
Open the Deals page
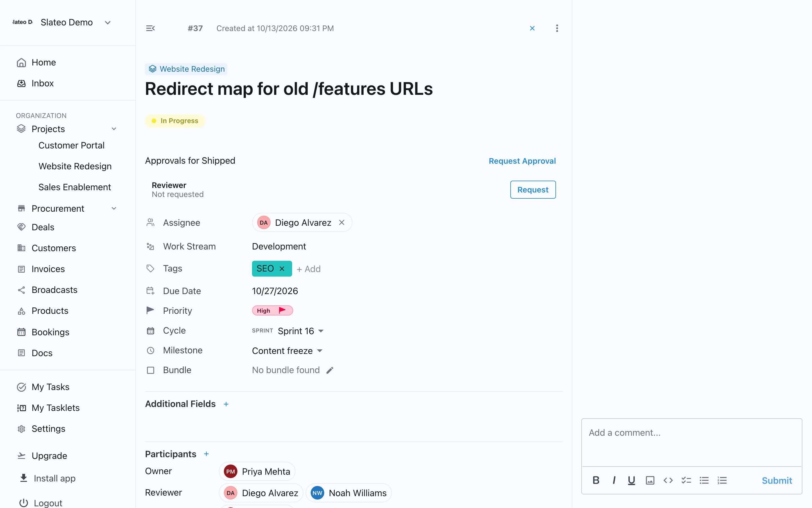[43, 227]
